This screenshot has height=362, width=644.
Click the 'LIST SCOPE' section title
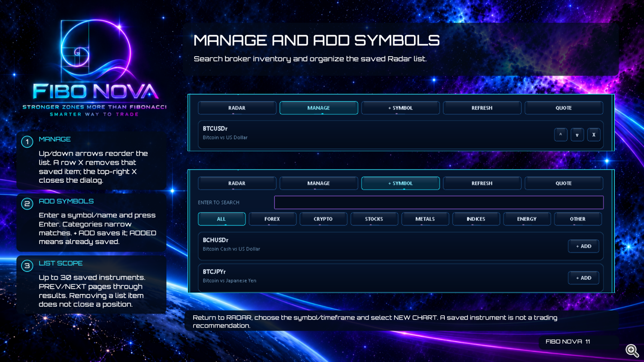click(x=61, y=263)
